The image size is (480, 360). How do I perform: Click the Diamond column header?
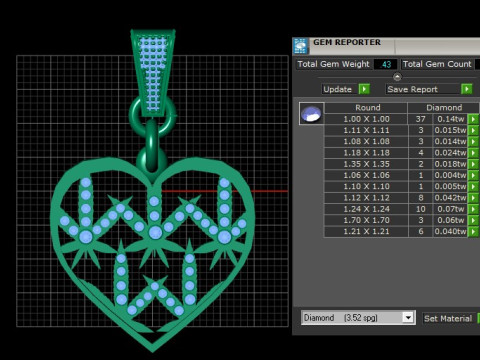tap(444, 108)
